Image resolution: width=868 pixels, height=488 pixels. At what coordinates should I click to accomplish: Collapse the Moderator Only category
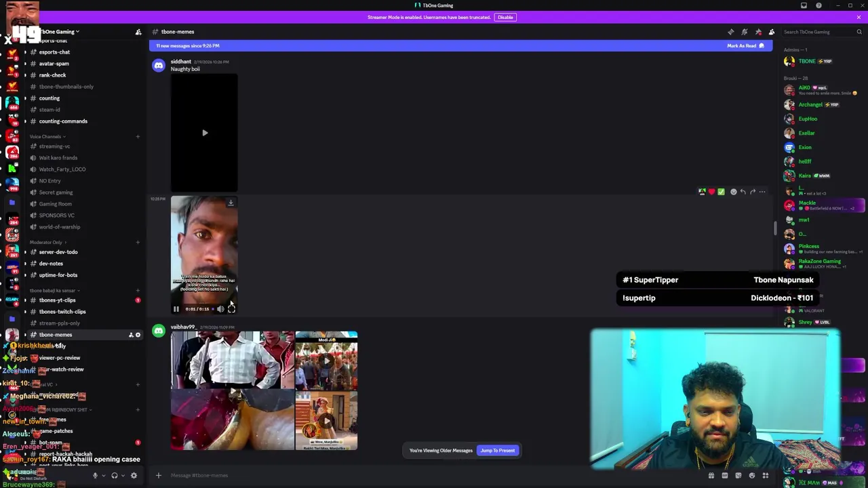tap(47, 242)
